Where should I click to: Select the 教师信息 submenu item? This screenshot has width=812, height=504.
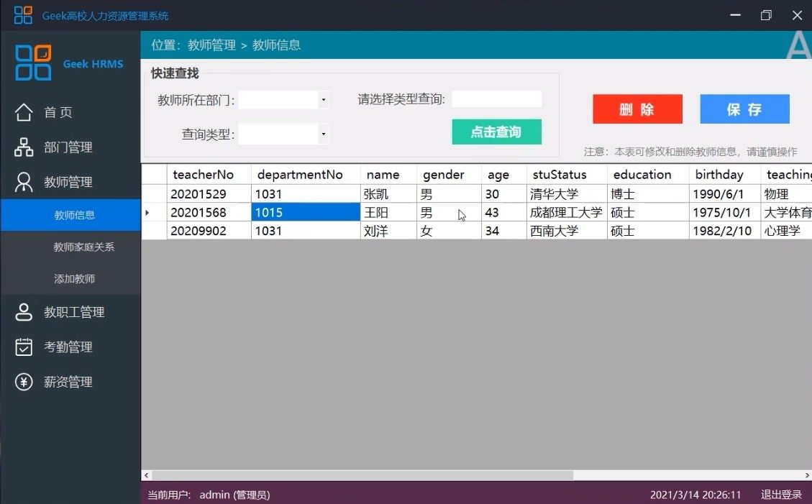[x=70, y=215]
